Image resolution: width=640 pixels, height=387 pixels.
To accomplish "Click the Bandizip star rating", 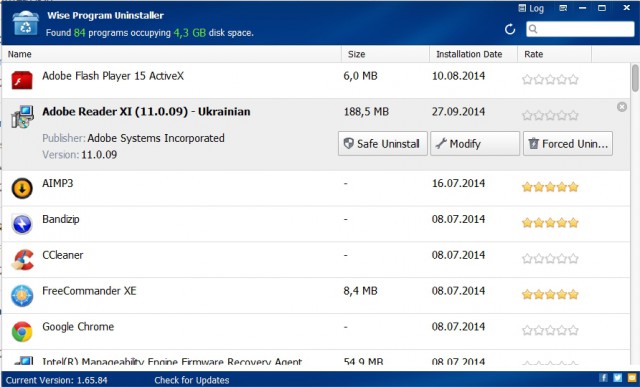I will tap(550, 223).
